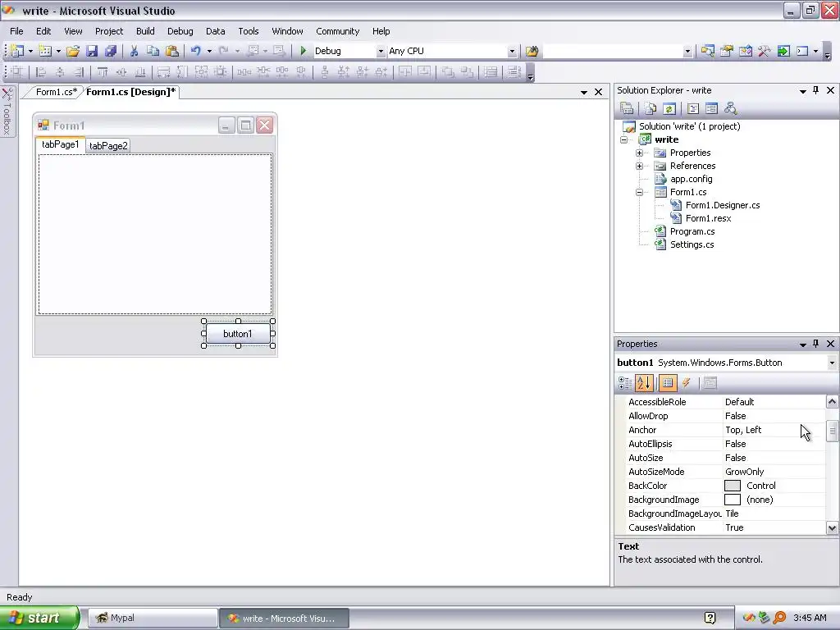This screenshot has width=840, height=630.
Task: Click the Open File folder icon
Action: [x=73, y=51]
